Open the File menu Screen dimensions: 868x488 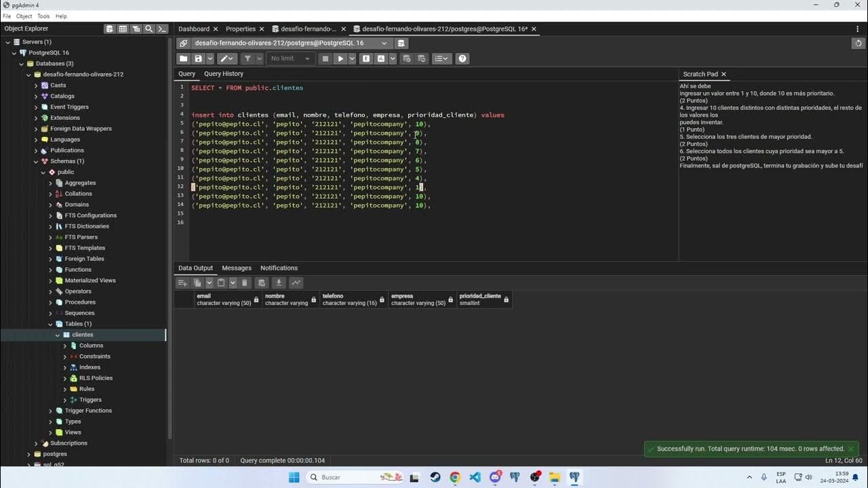7,16
